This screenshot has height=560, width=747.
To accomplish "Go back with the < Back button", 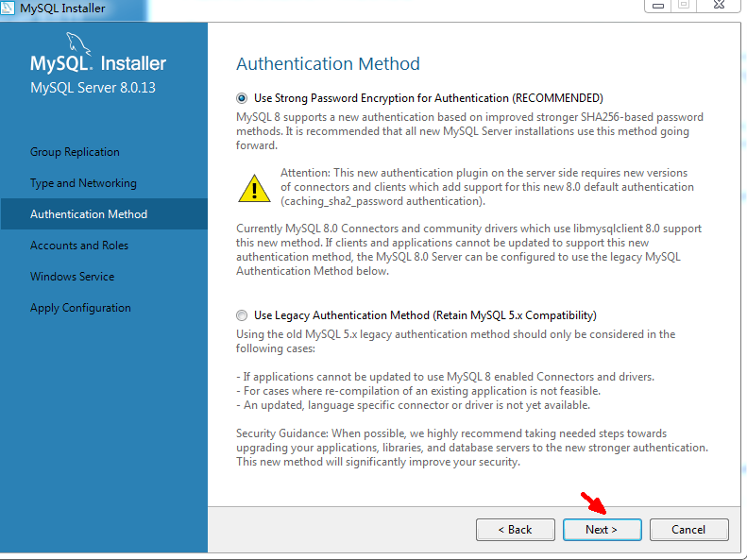I will point(516,530).
